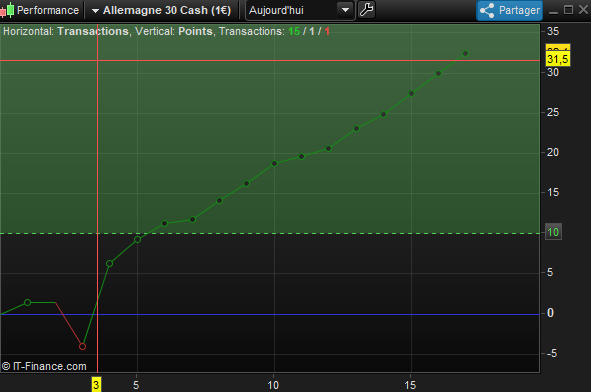Click the Allemagne 30 Cash (1€) title

[167, 10]
